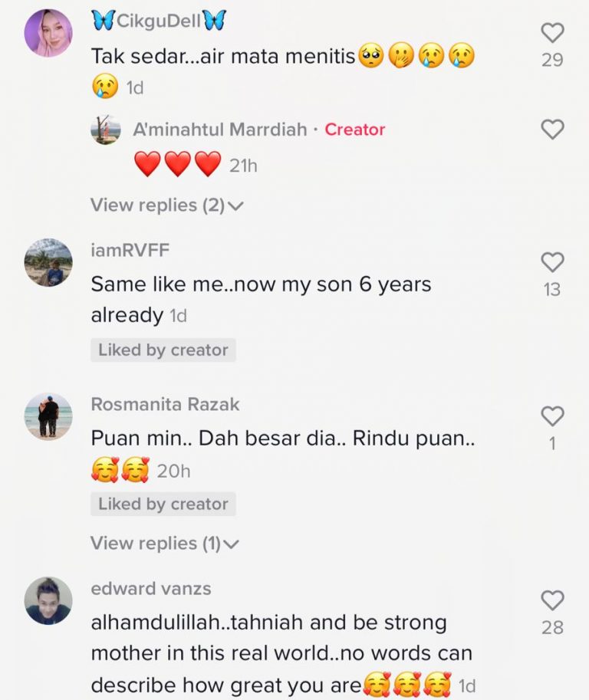Tap Liked by creator badge under iamRVFF

point(163,350)
